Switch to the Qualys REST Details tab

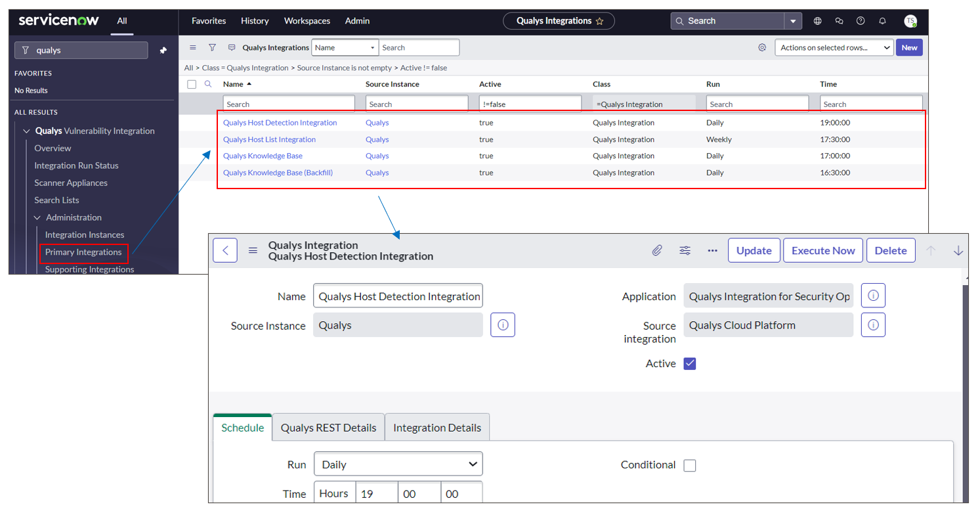[x=328, y=427]
